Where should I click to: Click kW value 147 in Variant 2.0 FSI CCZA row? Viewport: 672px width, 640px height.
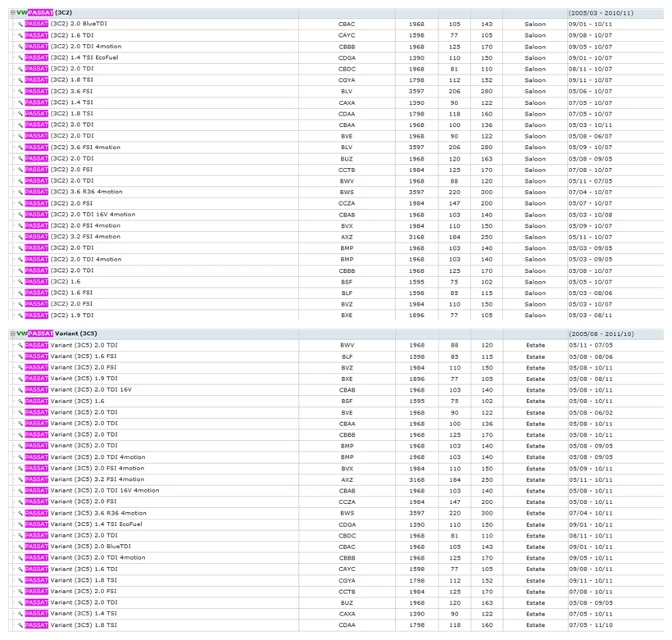tap(455, 502)
